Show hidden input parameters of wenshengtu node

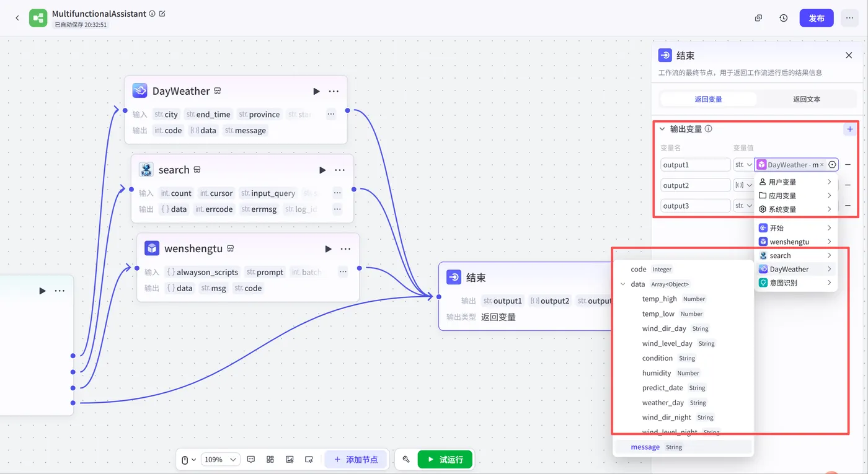tap(343, 271)
